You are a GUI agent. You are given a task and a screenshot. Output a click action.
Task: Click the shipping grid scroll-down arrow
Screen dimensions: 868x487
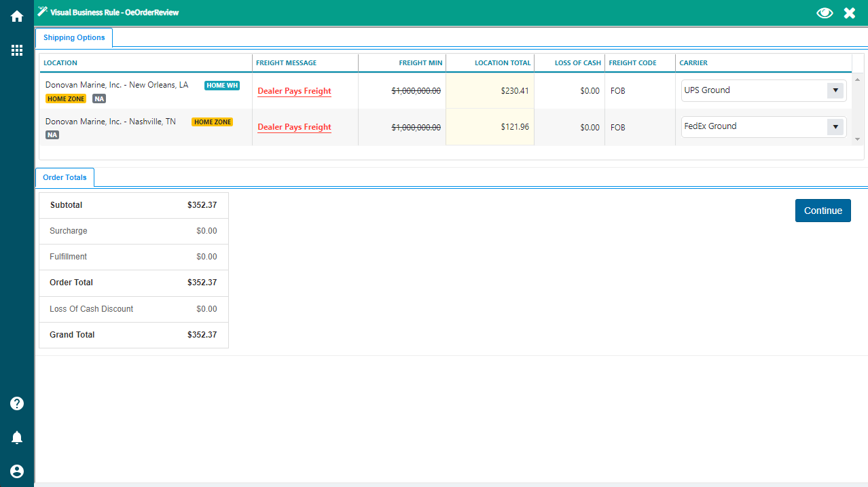coord(858,139)
